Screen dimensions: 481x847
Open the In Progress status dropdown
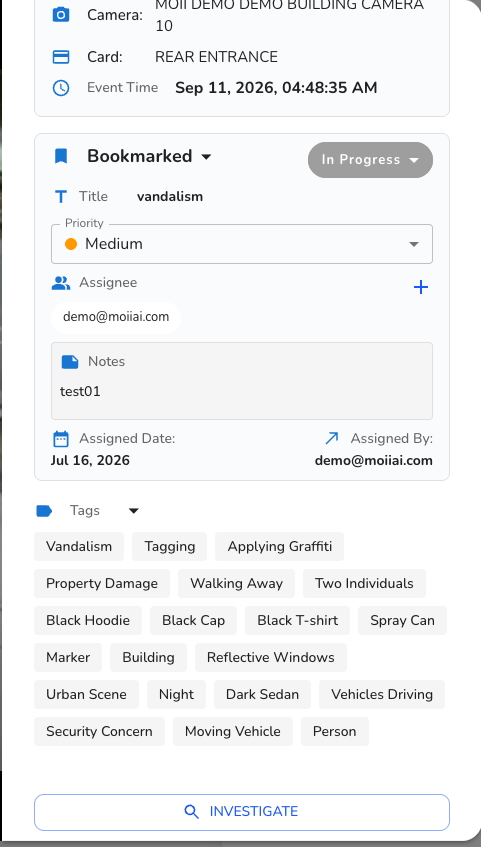[370, 160]
